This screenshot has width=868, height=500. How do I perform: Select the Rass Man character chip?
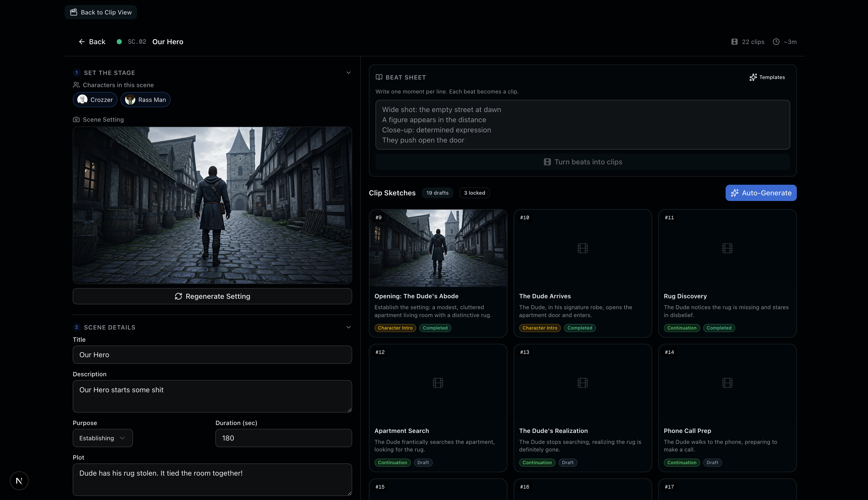(145, 100)
